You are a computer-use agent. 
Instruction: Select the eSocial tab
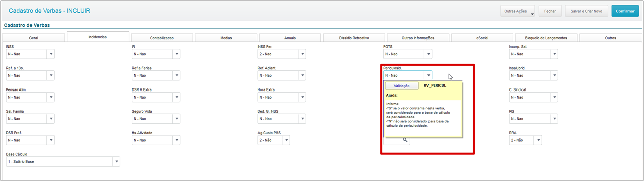(x=482, y=38)
